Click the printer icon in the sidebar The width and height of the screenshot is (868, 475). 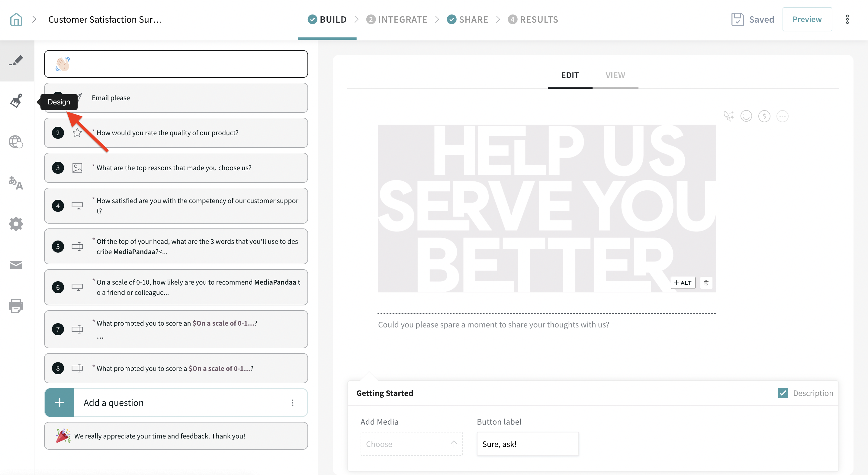[x=16, y=306]
